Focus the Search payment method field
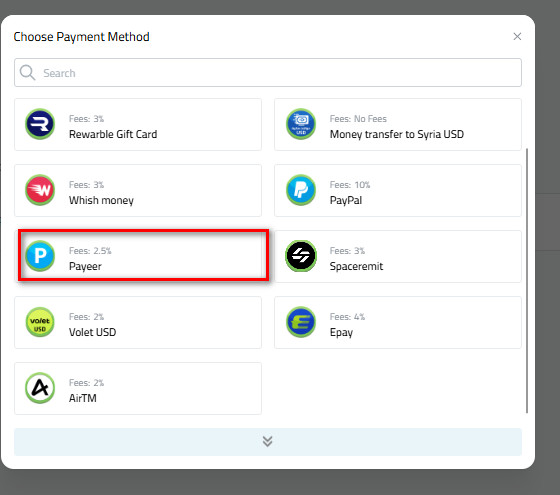 click(268, 72)
